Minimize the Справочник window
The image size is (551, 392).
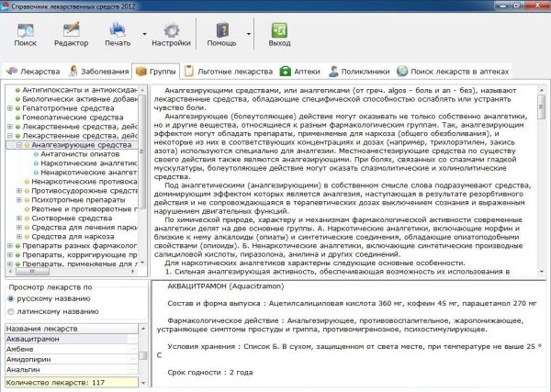pos(503,6)
